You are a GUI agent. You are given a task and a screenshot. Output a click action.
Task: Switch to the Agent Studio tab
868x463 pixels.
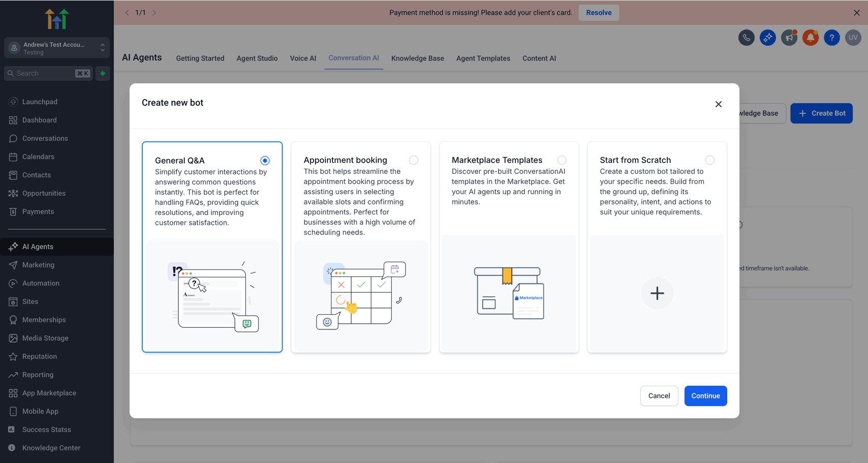coord(257,58)
